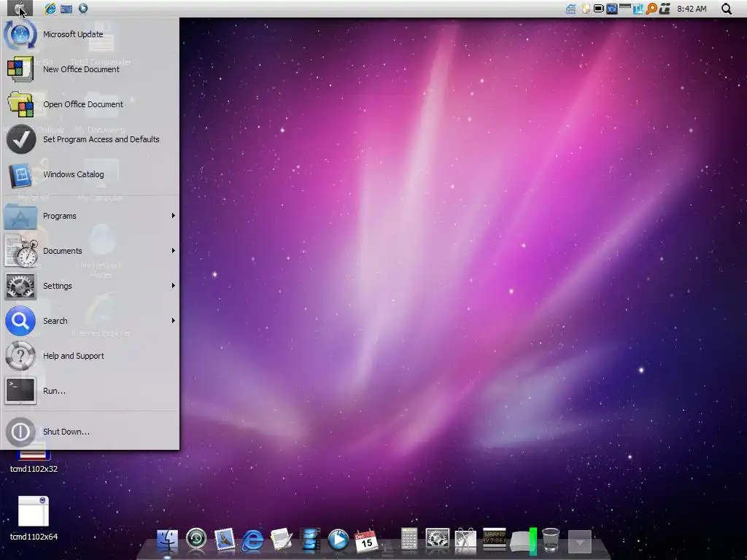Screen dimensions: 747x560
Task: Expand the Search submenu
Action: [x=90, y=321]
